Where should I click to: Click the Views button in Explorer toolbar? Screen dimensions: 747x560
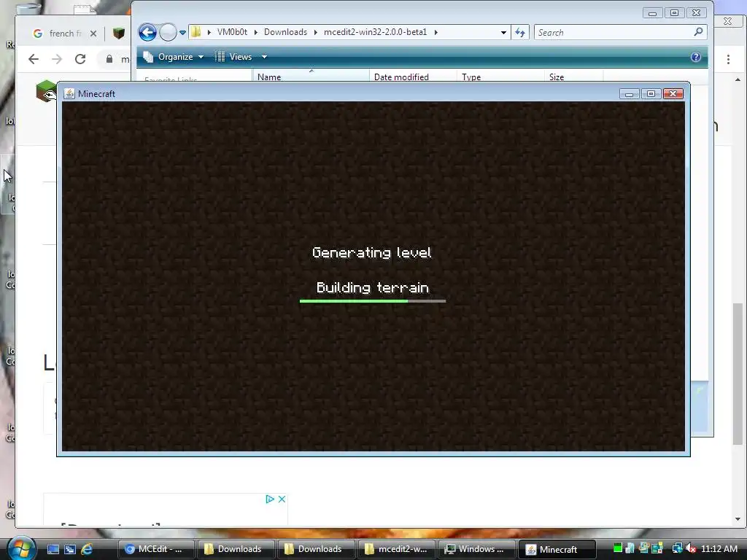pos(233,57)
